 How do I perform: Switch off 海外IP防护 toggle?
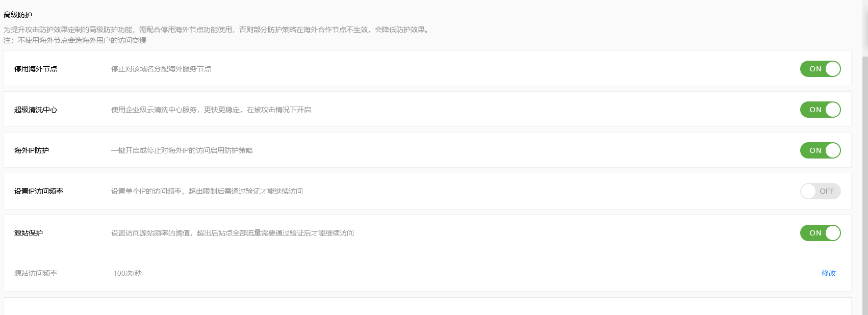tap(820, 150)
